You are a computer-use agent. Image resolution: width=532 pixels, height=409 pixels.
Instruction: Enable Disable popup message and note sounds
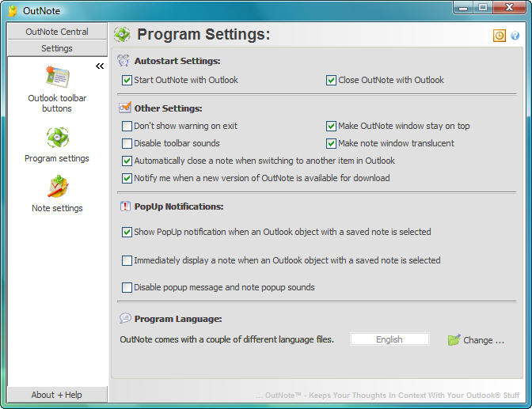(x=127, y=288)
